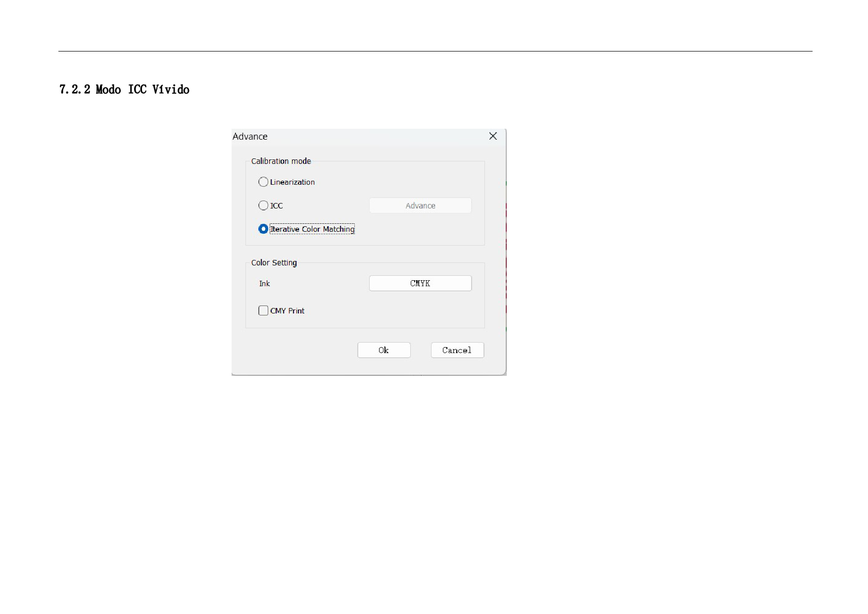Click the Iterative Color Matching label text
868x614 pixels.
click(312, 229)
